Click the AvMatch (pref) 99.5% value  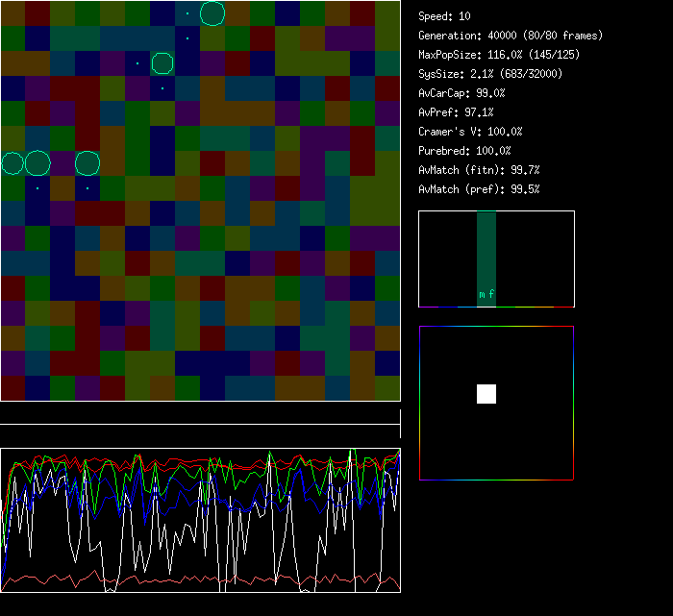[x=479, y=189]
